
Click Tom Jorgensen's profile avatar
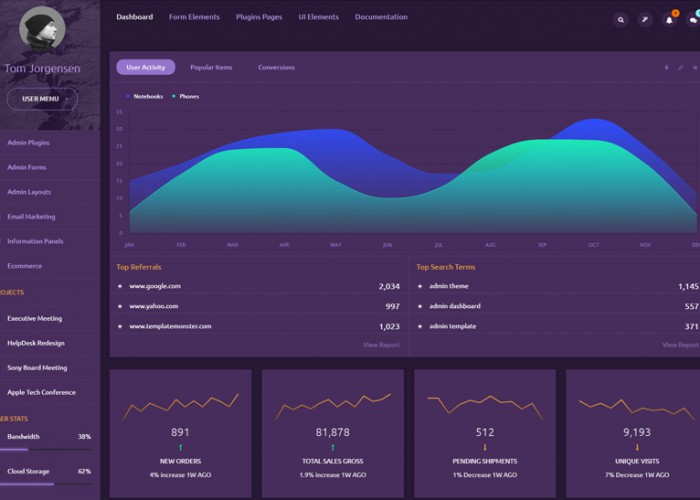tap(42, 28)
